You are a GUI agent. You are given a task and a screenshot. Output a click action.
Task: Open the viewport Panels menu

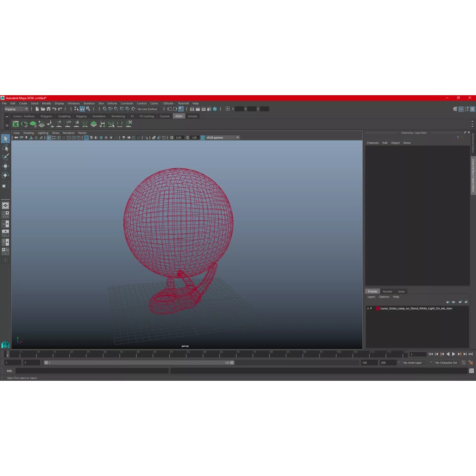pyautogui.click(x=82, y=133)
